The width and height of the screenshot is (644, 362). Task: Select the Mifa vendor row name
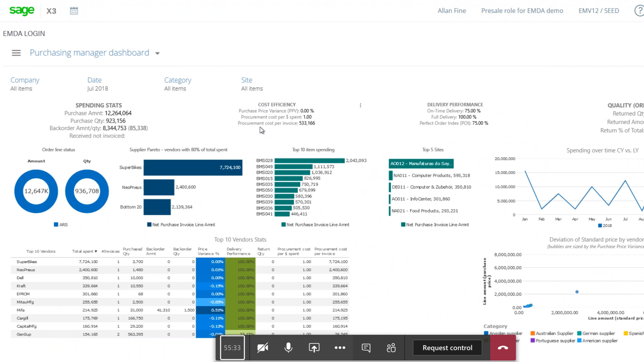click(21, 310)
